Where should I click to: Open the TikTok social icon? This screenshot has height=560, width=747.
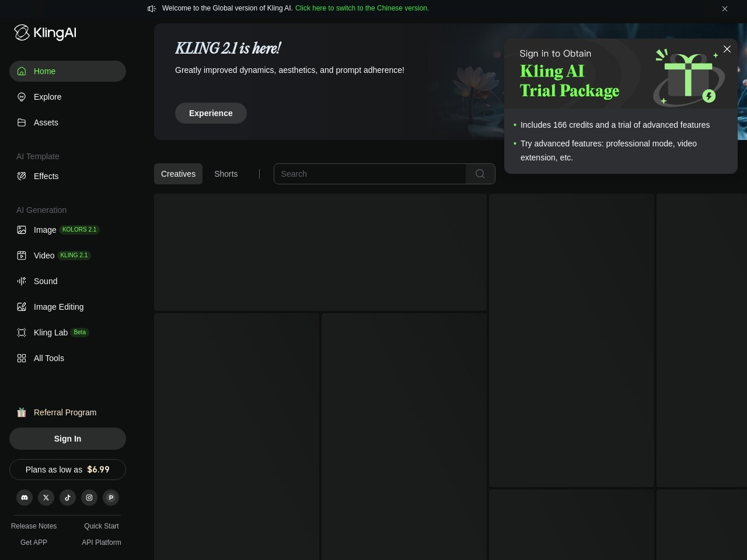pyautogui.click(x=68, y=498)
